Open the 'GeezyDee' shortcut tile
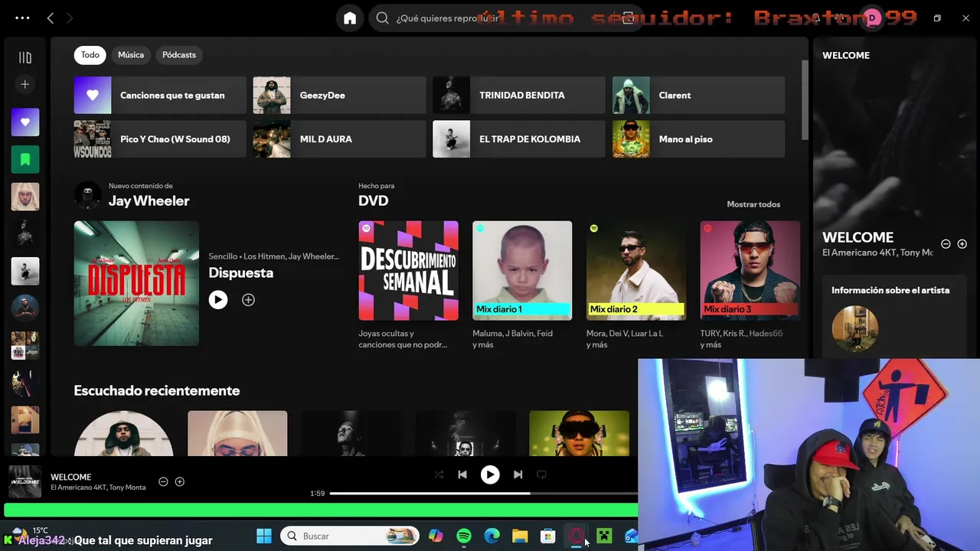 [x=339, y=96]
